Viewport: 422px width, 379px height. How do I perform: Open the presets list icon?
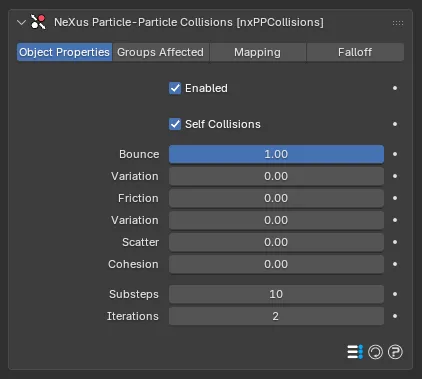coord(355,352)
